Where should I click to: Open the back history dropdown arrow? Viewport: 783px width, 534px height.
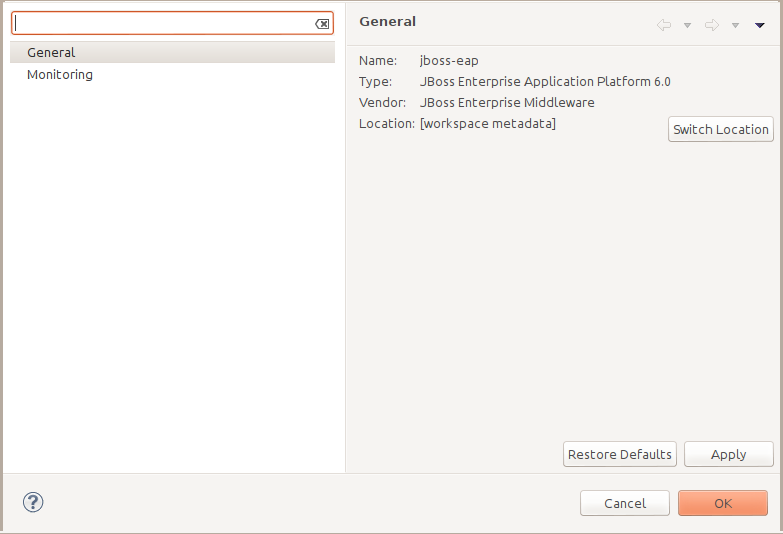tap(687, 25)
